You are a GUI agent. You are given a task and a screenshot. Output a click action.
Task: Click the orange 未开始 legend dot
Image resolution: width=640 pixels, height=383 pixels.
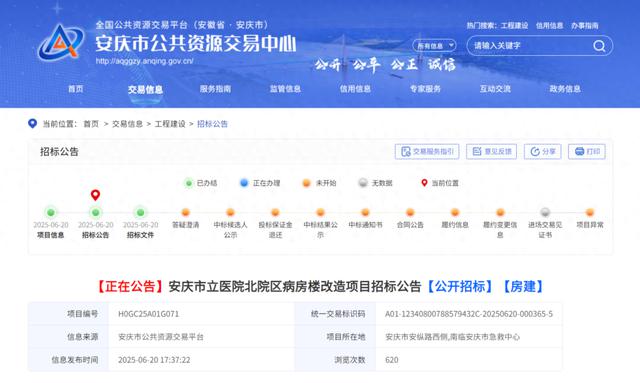(306, 183)
